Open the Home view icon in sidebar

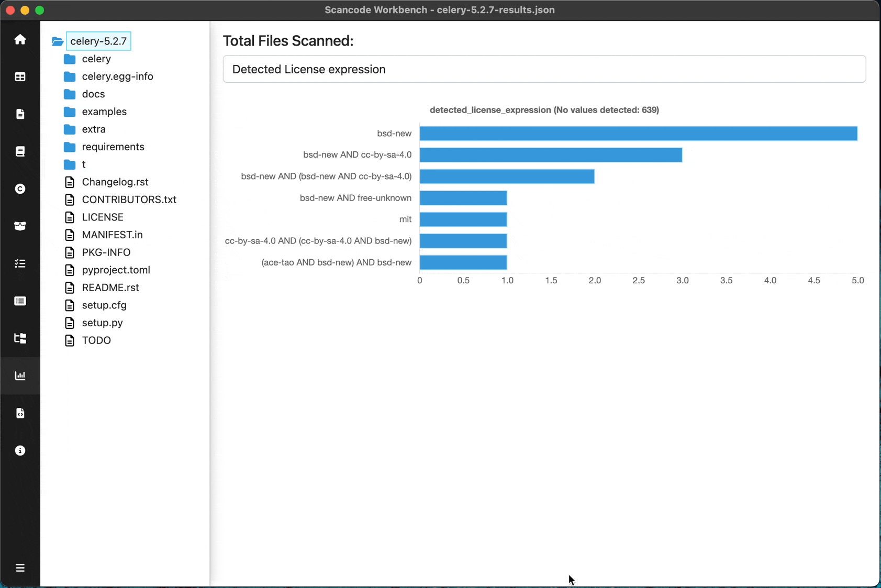[20, 39]
